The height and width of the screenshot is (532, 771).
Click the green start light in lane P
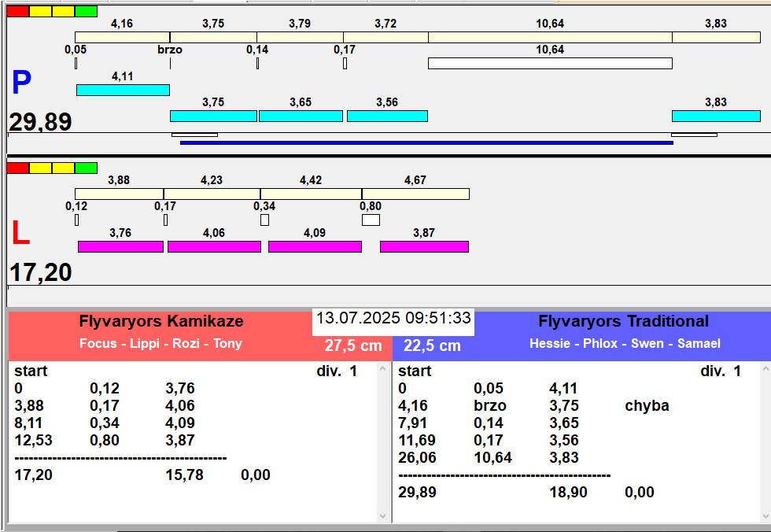tap(86, 11)
